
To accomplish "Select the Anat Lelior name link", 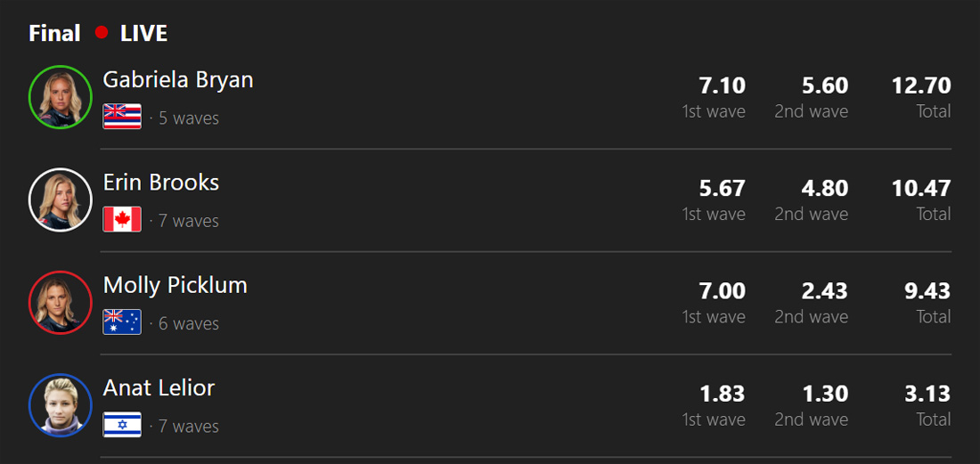I will [x=159, y=388].
